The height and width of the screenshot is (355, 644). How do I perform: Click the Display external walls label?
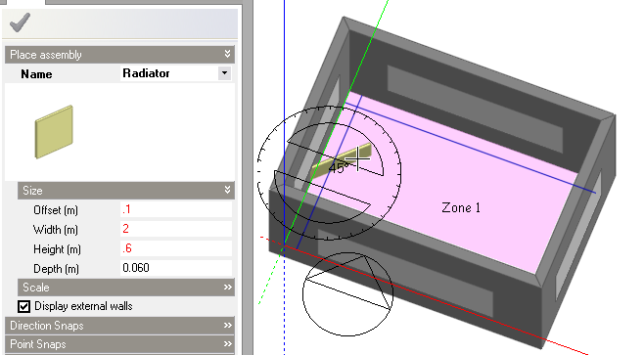(x=83, y=306)
